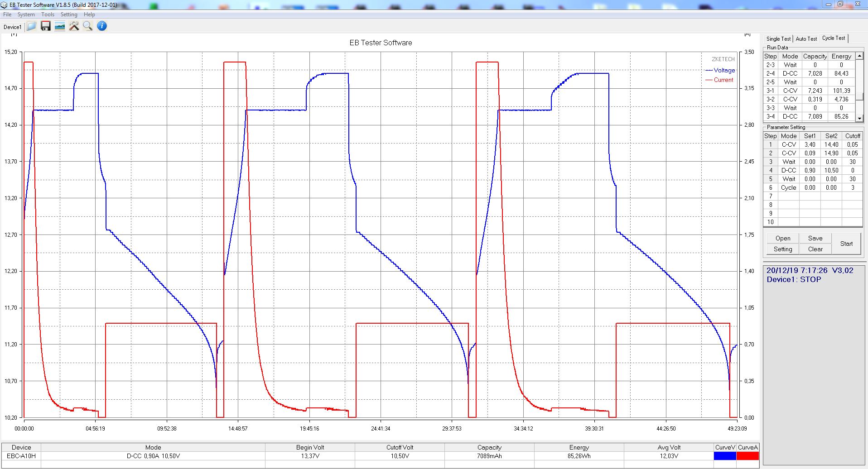Click the Clear button

[815, 249]
